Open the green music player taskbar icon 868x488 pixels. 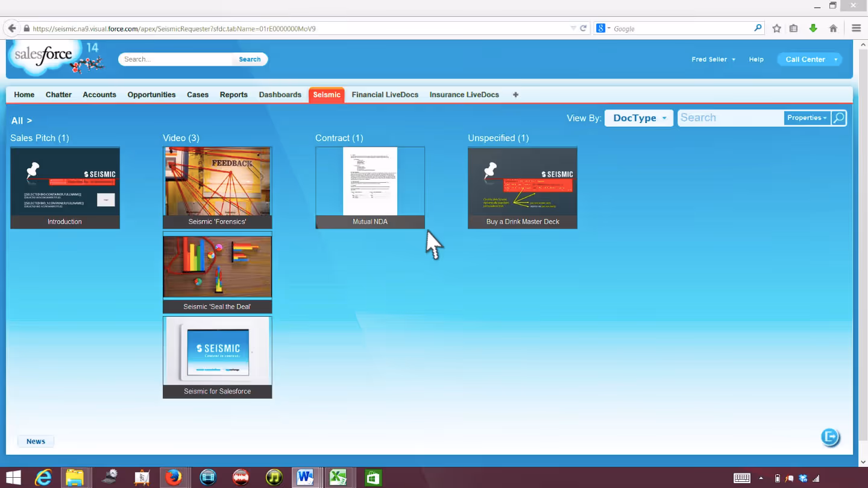(274, 478)
